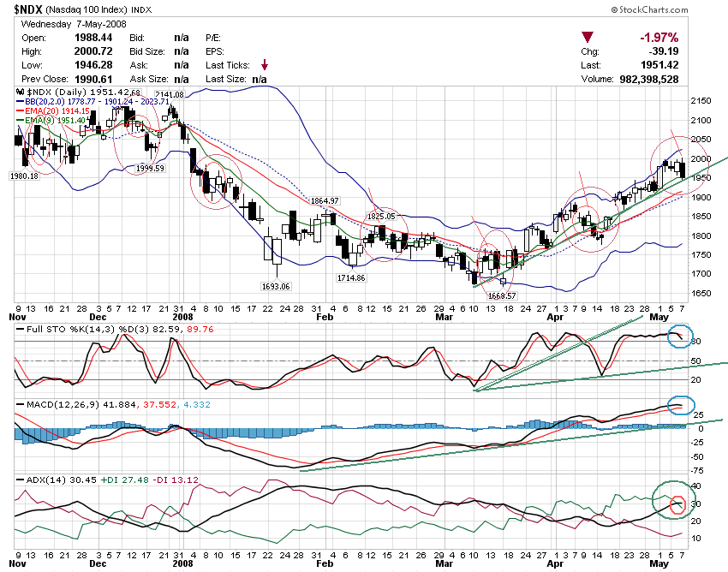Click the INDX exchange label
Viewport: 728px width, 572px height.
pyautogui.click(x=141, y=9)
